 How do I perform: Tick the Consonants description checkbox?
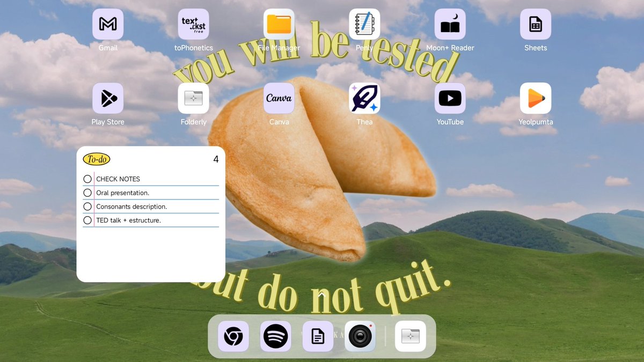tap(87, 206)
